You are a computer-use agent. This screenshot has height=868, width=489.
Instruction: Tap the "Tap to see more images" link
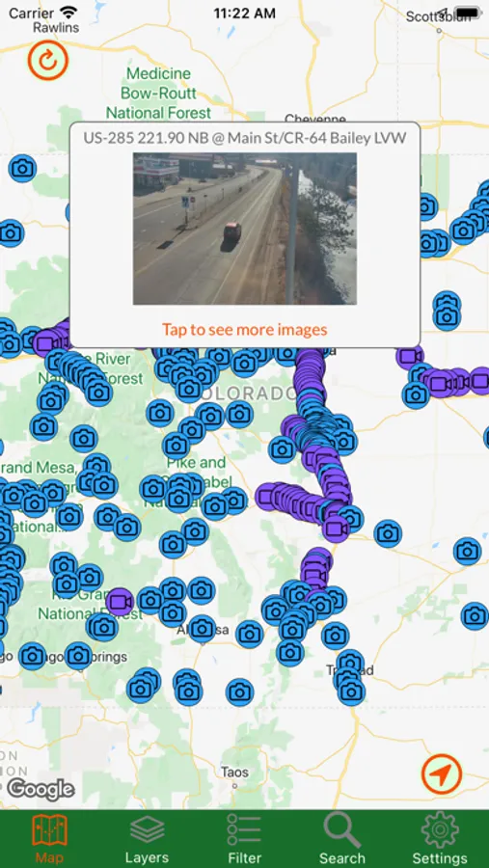(x=245, y=330)
